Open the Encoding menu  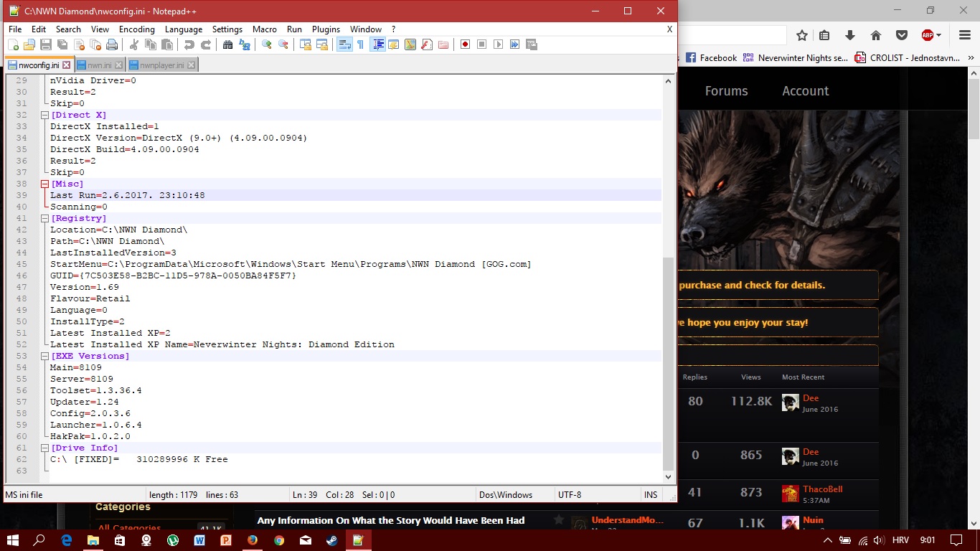coord(137,29)
